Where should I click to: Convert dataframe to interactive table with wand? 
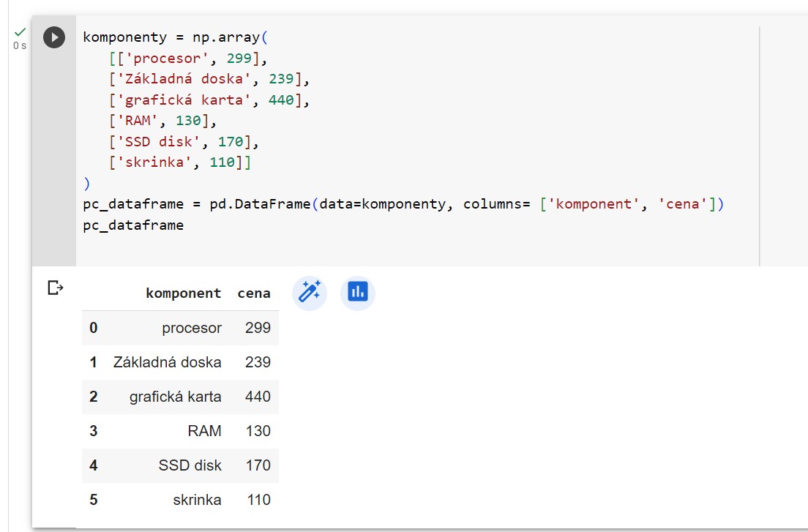click(x=309, y=292)
